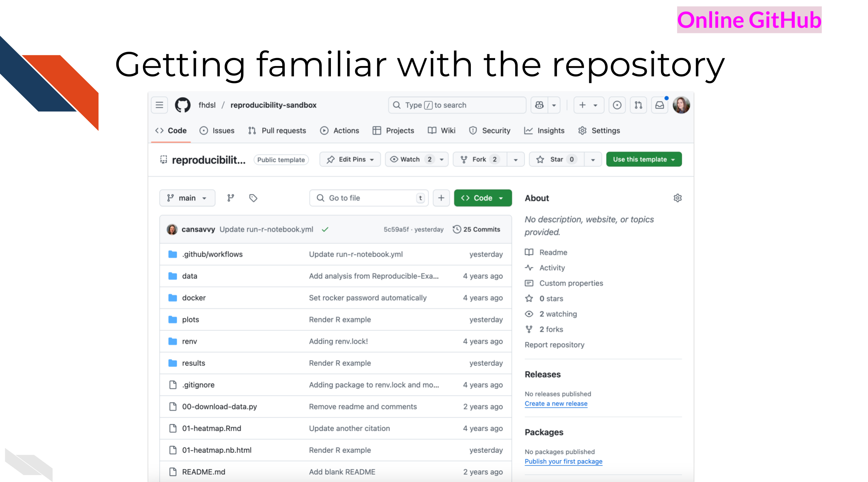Star the repository
The image size is (868, 482).
coord(557,159)
